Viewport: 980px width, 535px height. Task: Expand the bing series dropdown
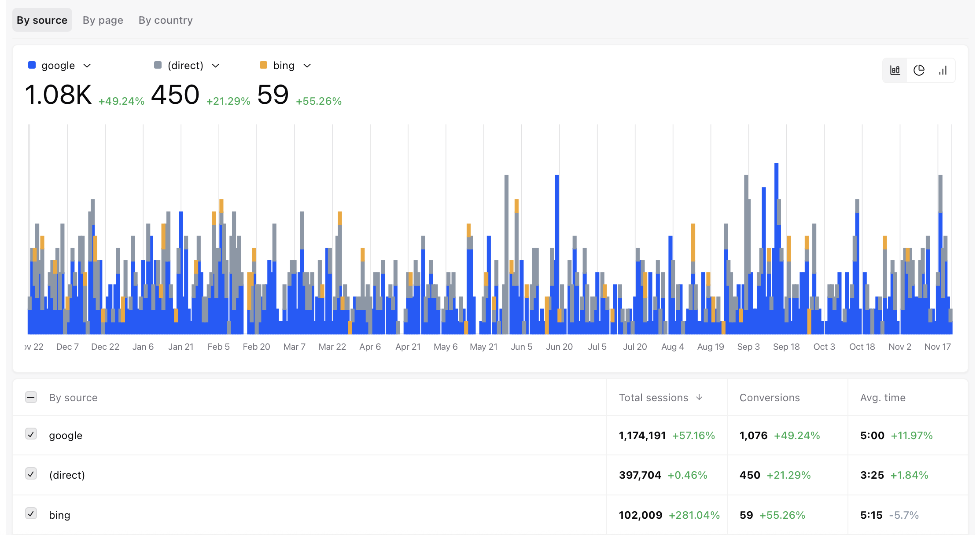(x=307, y=66)
